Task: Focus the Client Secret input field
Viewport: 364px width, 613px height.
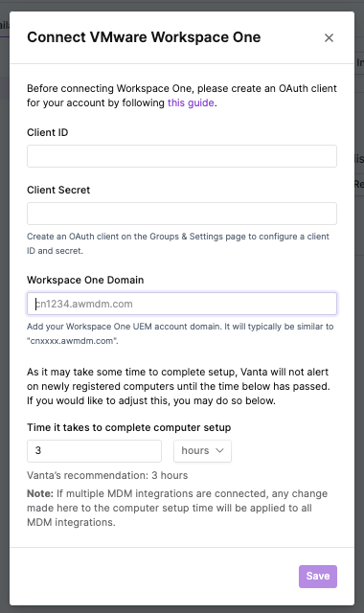Action: (182, 214)
